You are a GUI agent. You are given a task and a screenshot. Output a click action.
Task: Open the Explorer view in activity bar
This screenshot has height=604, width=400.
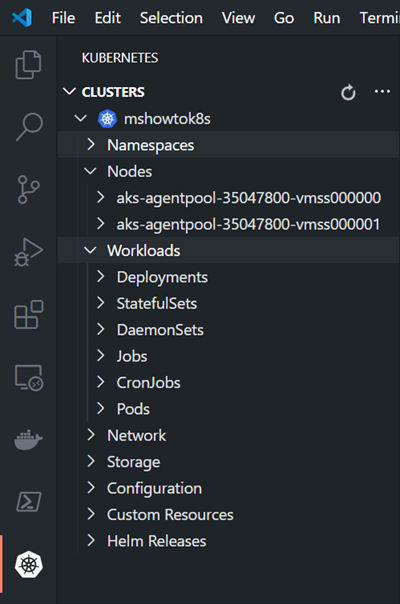click(28, 64)
